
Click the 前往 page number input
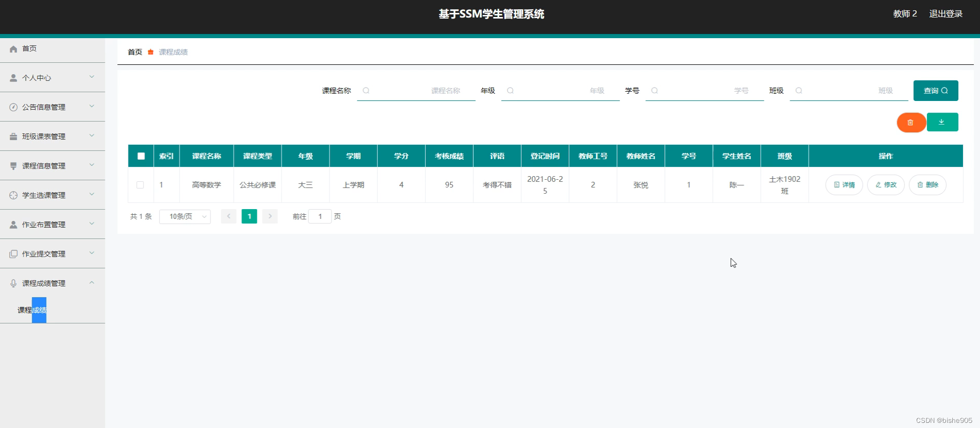pyautogui.click(x=320, y=216)
